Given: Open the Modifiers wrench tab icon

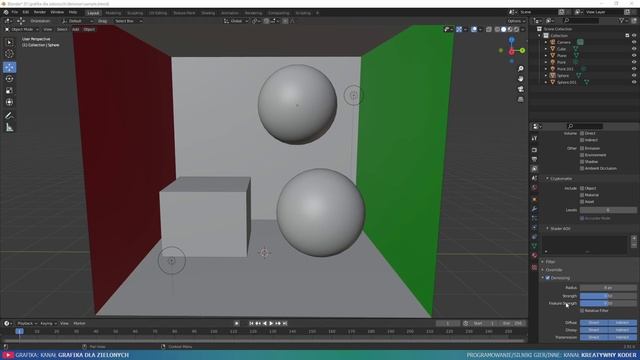Looking at the screenshot, I should 534,209.
